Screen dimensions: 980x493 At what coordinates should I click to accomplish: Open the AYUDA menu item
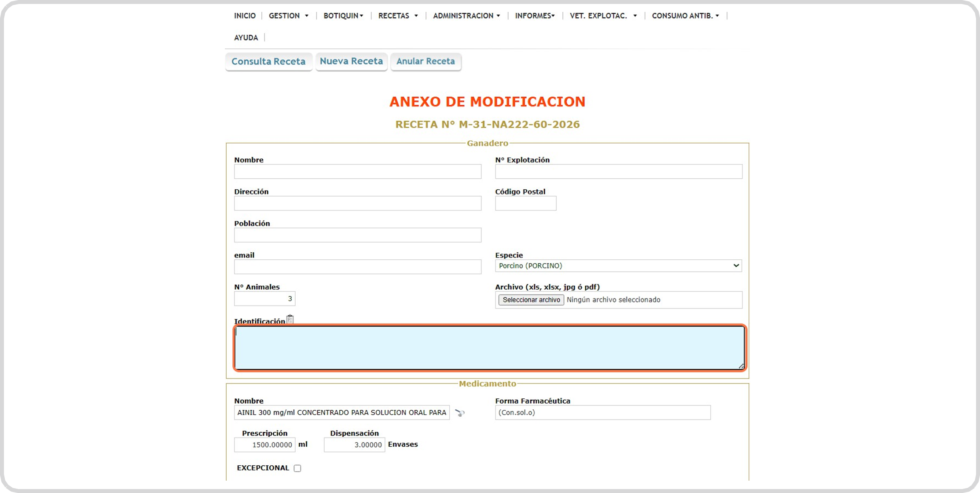(x=246, y=38)
